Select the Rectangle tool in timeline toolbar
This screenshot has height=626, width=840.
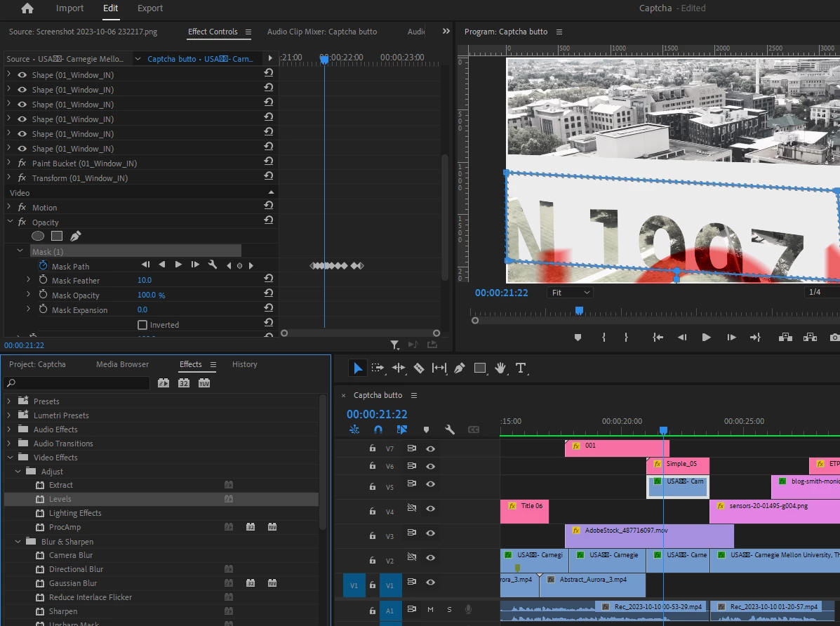click(x=480, y=368)
